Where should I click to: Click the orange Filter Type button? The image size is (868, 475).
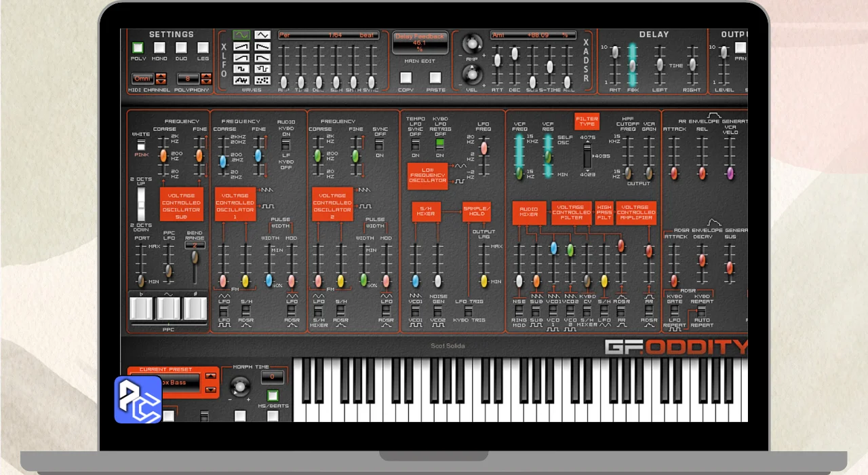(587, 121)
